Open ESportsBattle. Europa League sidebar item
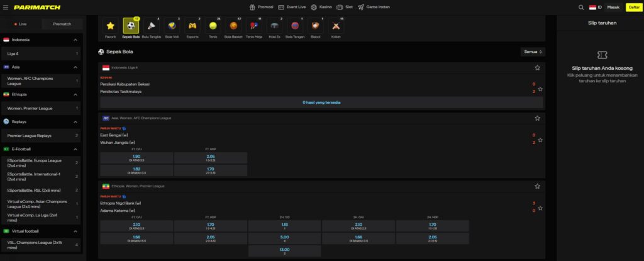Screen dimensions: 644x261 click(x=42, y=163)
